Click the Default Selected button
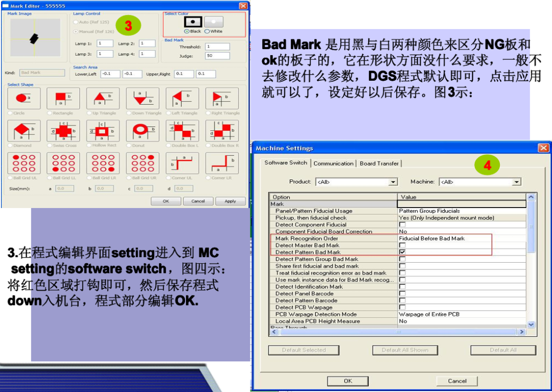 (304, 350)
